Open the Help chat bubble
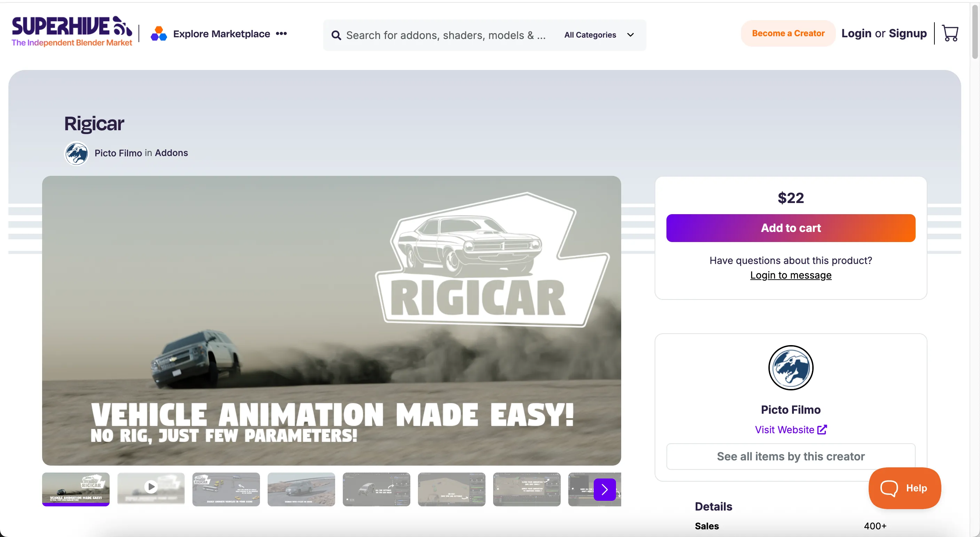This screenshot has width=980, height=537. [x=905, y=488]
